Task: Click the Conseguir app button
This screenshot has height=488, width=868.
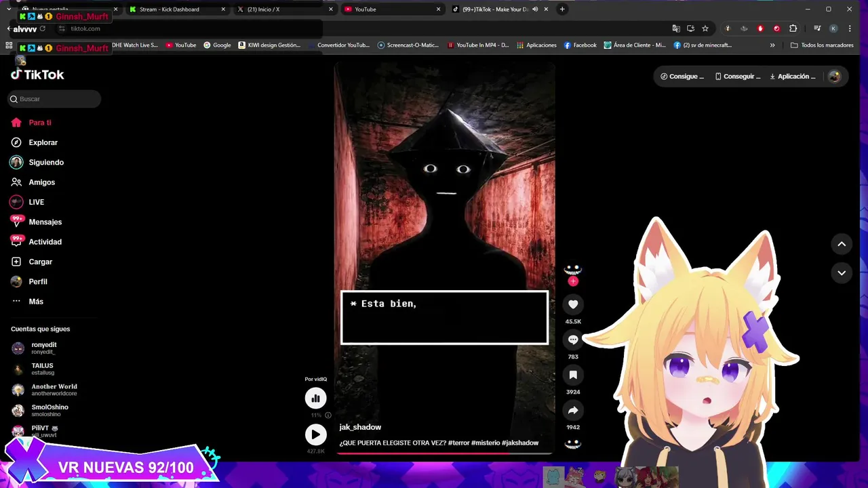Action: [x=738, y=77]
